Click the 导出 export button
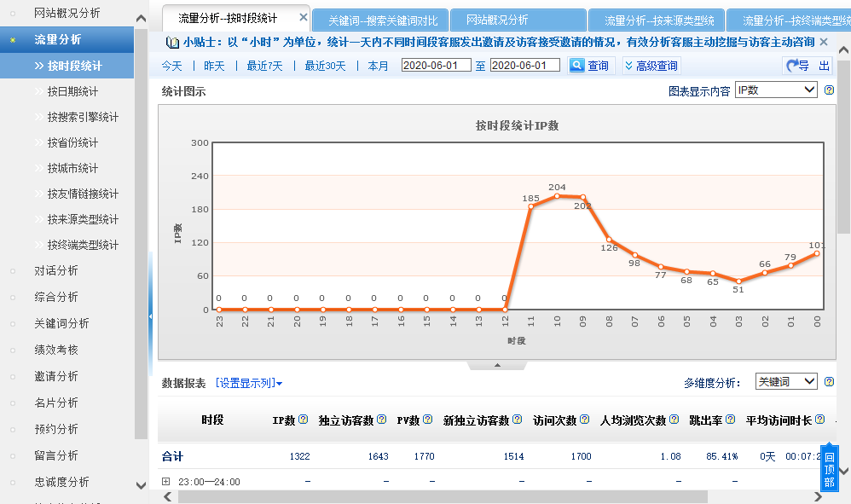The width and height of the screenshot is (851, 504). tap(808, 66)
